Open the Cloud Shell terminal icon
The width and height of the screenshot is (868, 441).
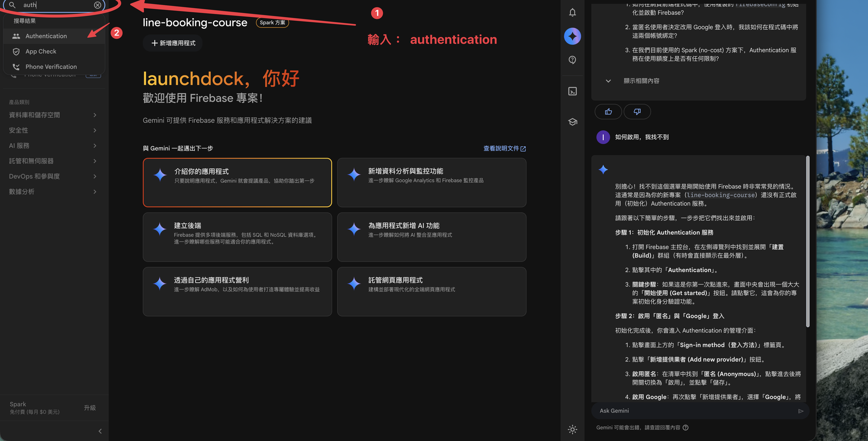tap(572, 92)
